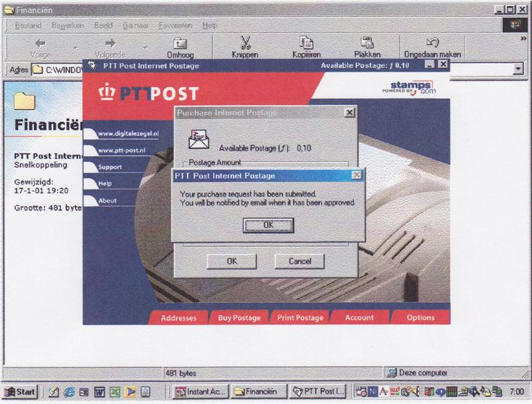Screen dimensions: 532x404
Task: Click the 481 bytes status bar entry
Action: pos(181,373)
